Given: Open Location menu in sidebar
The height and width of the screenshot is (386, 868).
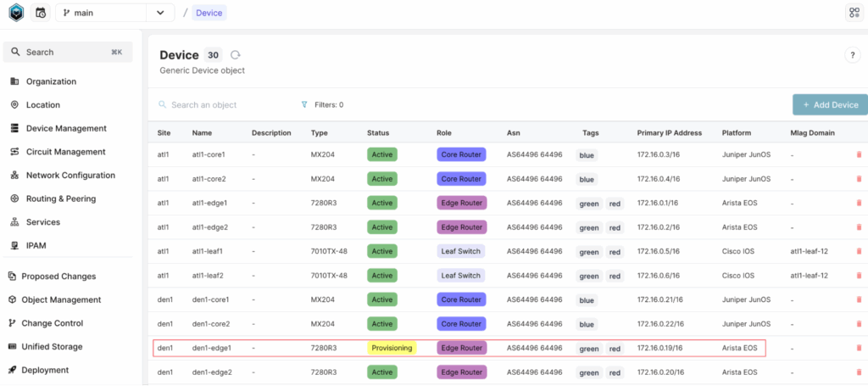Looking at the screenshot, I should tap(43, 104).
